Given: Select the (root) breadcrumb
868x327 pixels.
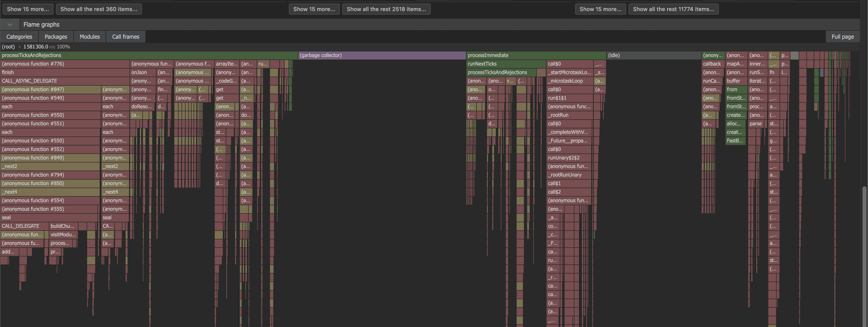Looking at the screenshot, I should 9,46.
